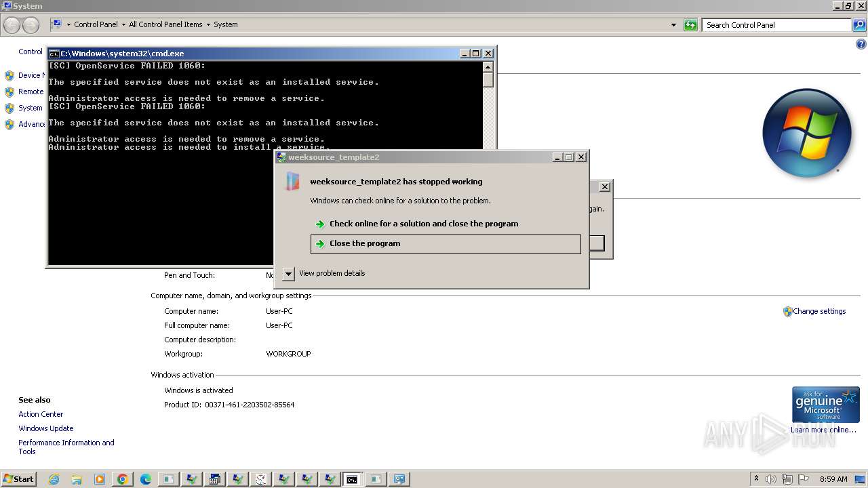The height and width of the screenshot is (488, 868).
Task: Expand View problem details
Action: click(x=325, y=274)
